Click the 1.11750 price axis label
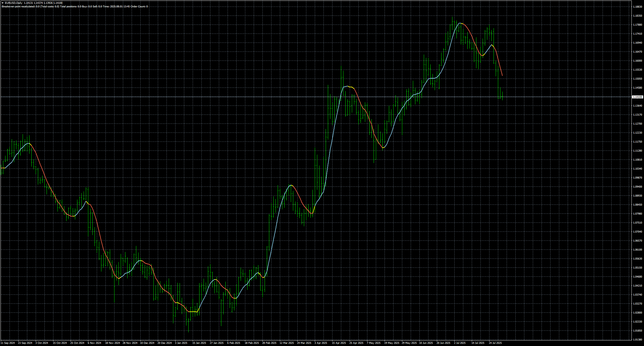Image resolution: width=644 pixels, height=346 pixels. click(637, 142)
